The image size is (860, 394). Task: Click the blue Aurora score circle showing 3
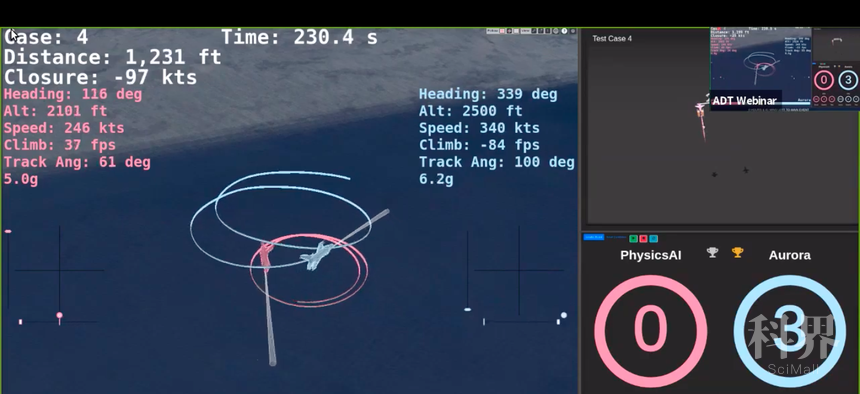[790, 331]
